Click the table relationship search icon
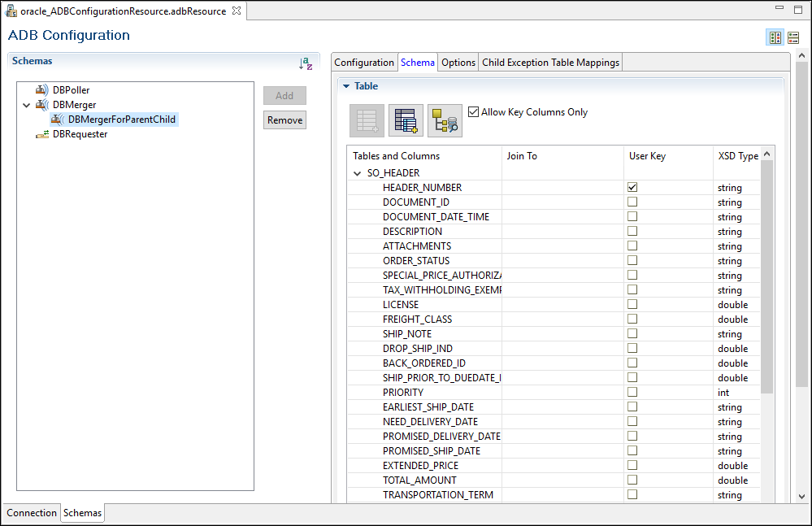Screen dimensions: 812x526 pyautogui.click(x=445, y=120)
